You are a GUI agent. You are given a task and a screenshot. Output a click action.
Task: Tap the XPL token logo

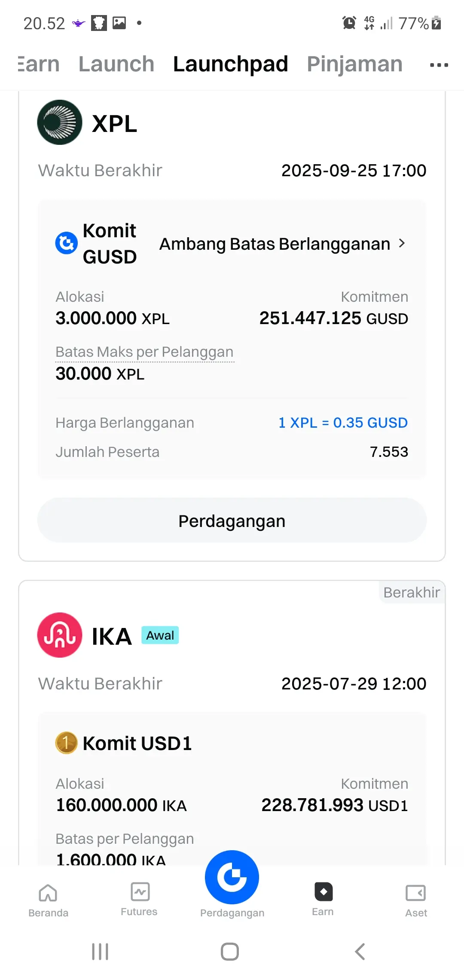coord(60,122)
